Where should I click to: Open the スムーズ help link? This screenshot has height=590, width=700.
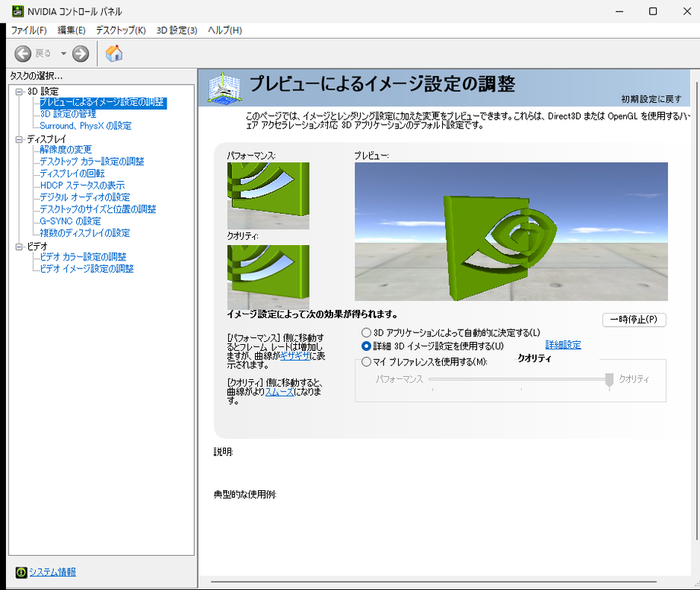click(x=279, y=392)
